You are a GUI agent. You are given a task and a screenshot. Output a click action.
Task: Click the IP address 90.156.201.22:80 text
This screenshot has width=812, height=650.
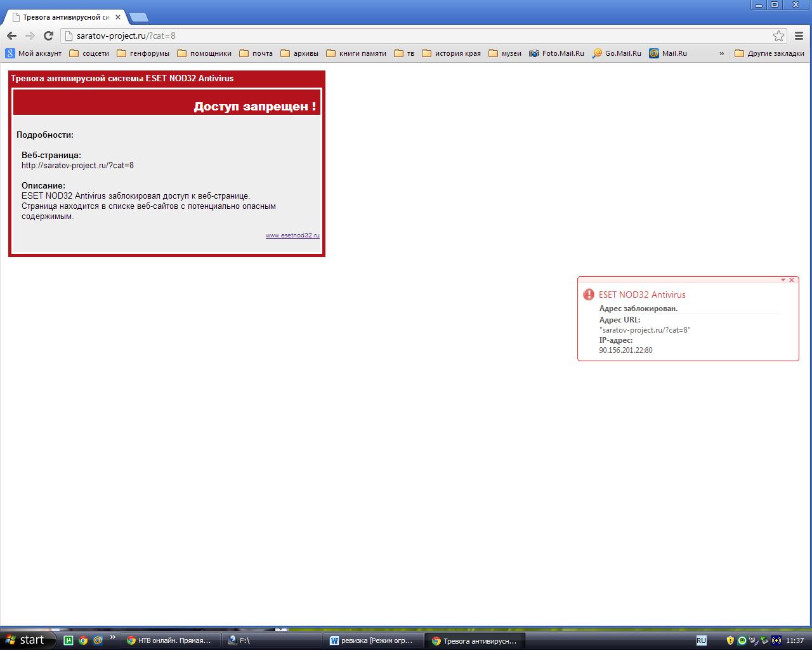625,350
